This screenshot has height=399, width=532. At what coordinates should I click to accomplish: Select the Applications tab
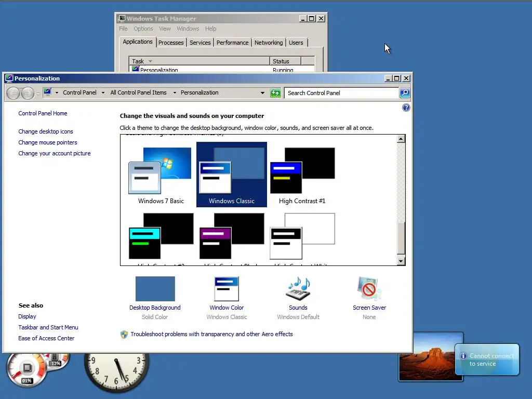(x=138, y=42)
